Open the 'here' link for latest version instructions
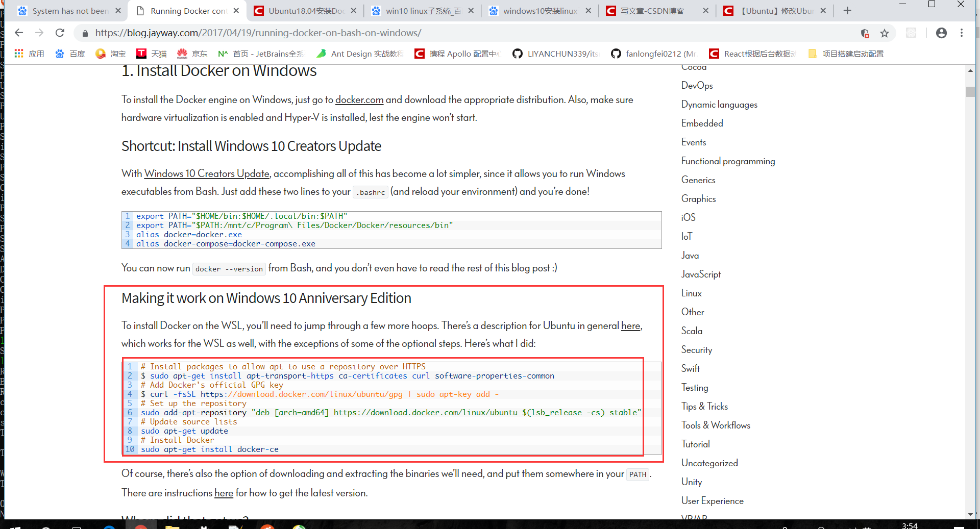Image resolution: width=980 pixels, height=529 pixels. point(224,493)
